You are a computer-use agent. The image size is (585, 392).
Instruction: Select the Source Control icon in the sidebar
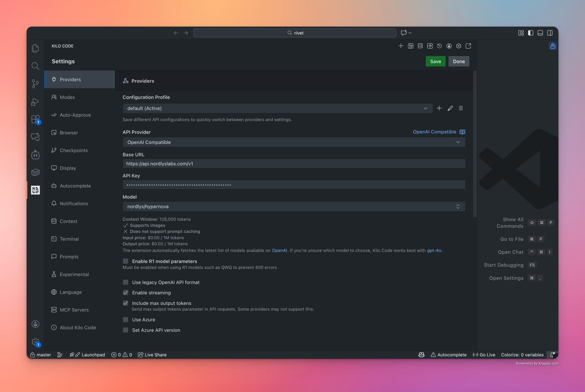coord(35,84)
